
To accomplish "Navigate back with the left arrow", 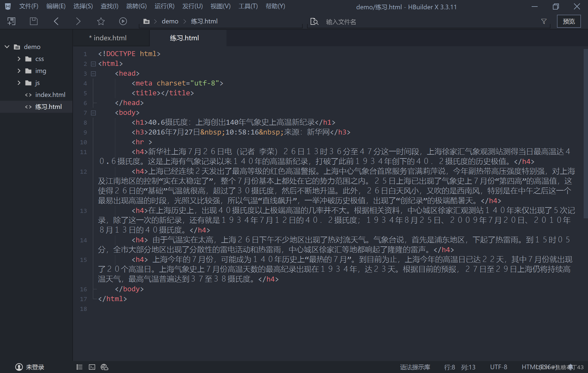I will (56, 21).
